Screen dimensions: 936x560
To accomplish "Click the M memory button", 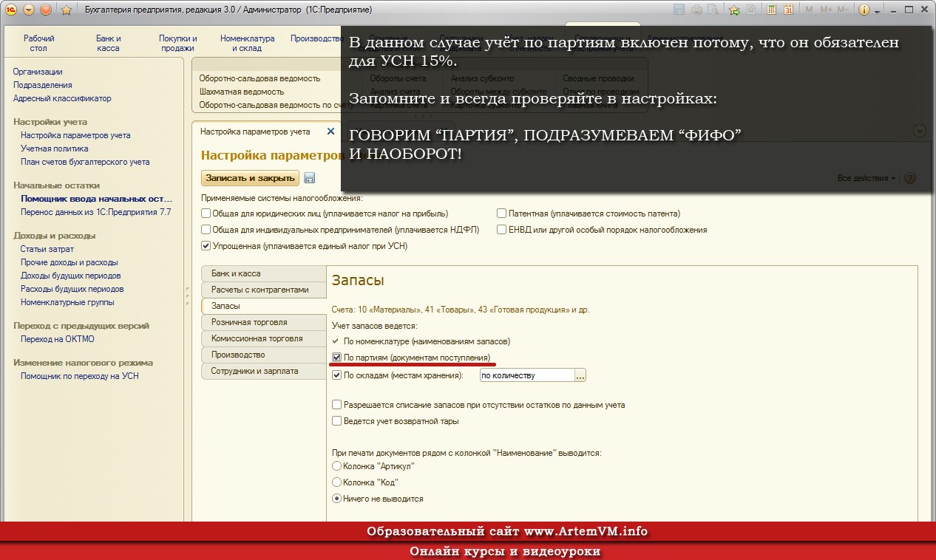I will tap(810, 10).
